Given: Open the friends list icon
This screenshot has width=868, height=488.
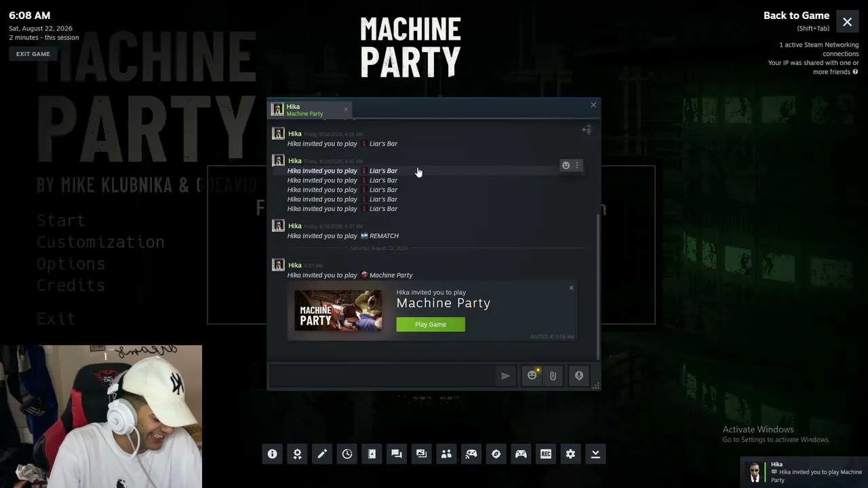Looking at the screenshot, I should point(446,454).
